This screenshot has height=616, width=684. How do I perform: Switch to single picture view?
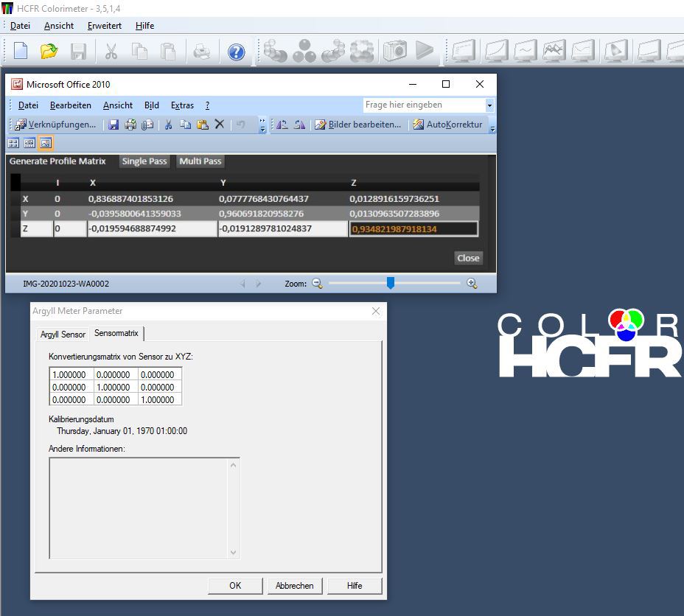click(46, 143)
